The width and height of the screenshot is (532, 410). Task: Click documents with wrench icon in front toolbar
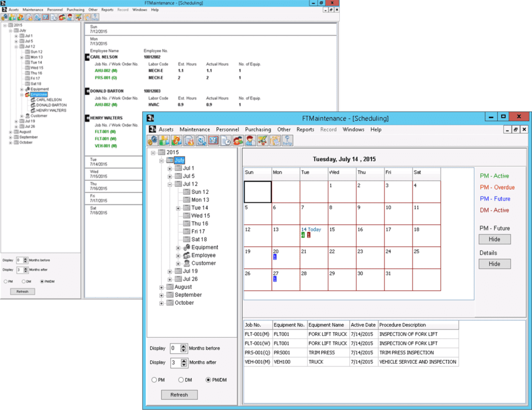click(x=201, y=140)
